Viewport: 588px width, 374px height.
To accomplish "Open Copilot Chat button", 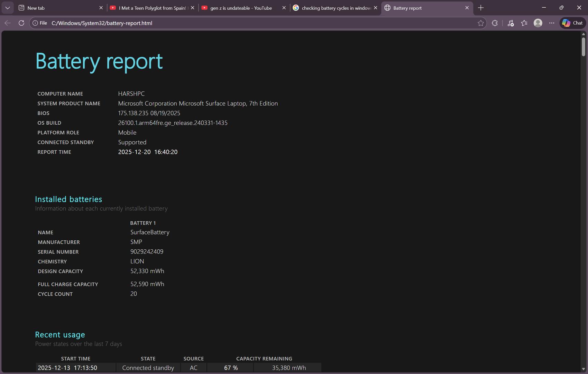I will [x=572, y=23].
